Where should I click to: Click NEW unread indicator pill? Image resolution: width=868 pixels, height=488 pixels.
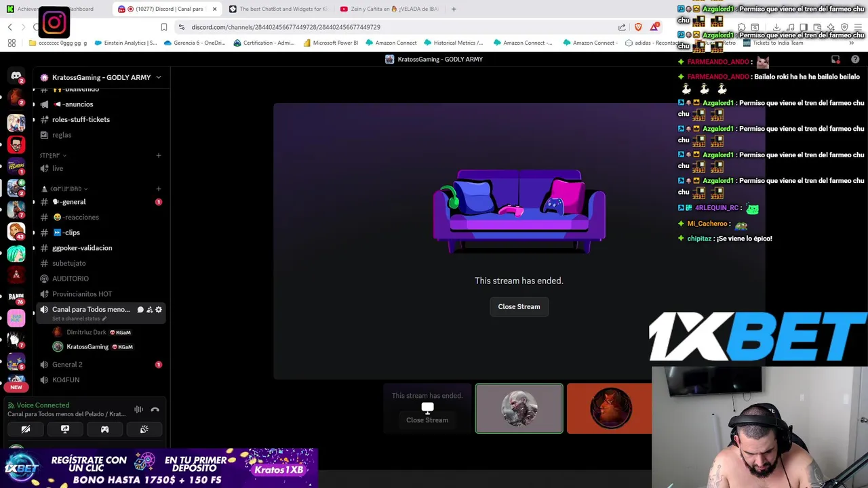click(16, 387)
